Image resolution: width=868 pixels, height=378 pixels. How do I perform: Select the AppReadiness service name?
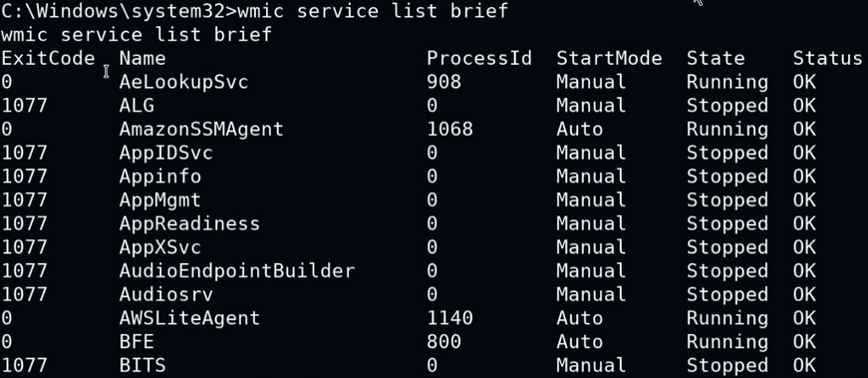[x=189, y=223]
